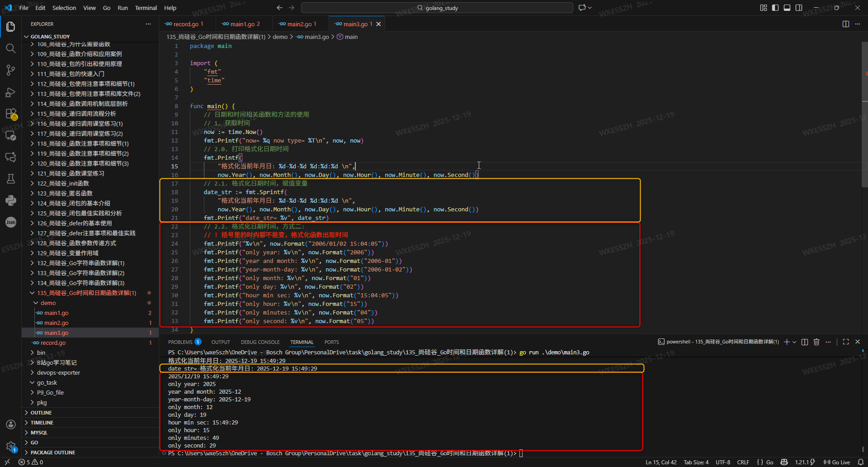Click Go Live in status bar

tap(837, 462)
